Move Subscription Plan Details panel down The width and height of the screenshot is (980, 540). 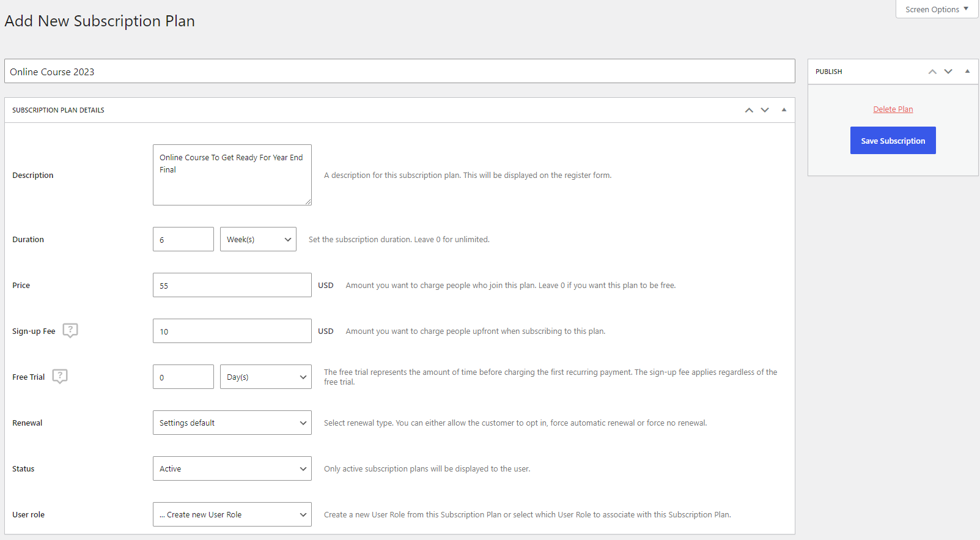tap(765, 110)
